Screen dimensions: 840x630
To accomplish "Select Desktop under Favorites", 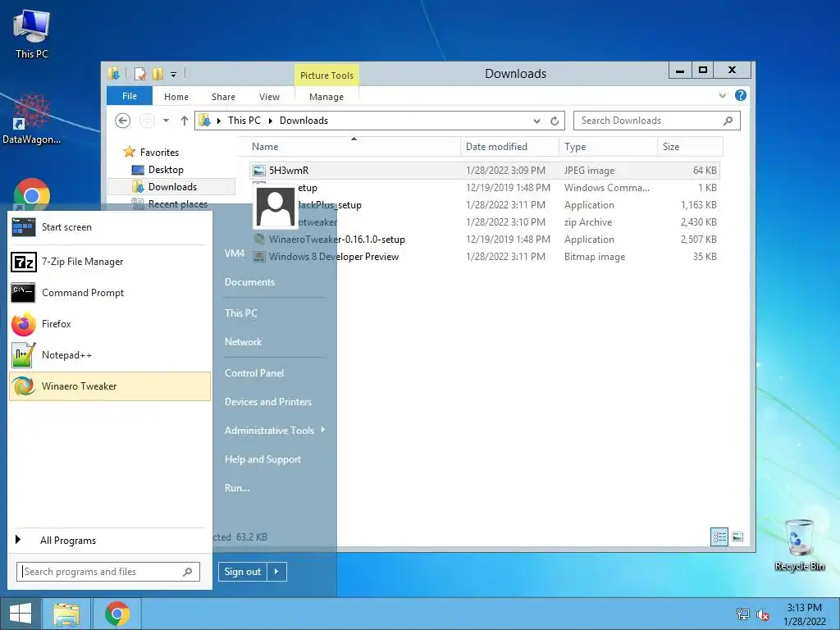I will (166, 170).
